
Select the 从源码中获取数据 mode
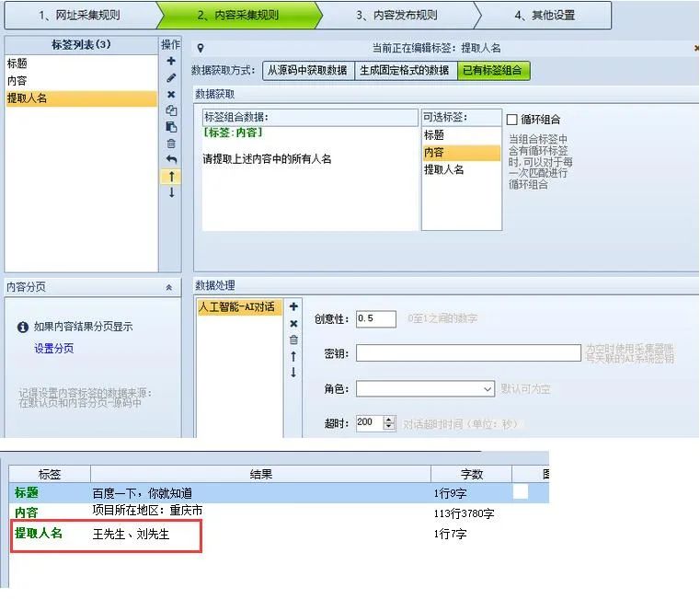tap(307, 70)
